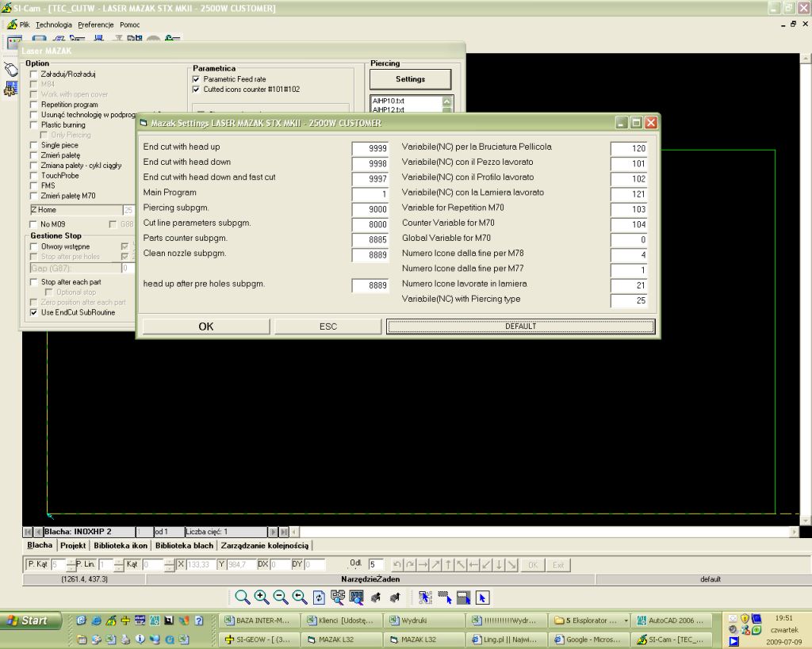Screen dimensions: 812x649
Task: Click the mouse icon in left sidebar
Action: point(11,69)
